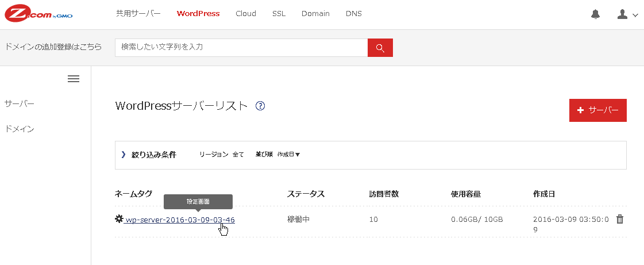Click the gear icon beside wp-server-2016-03-09-03-46

coord(119,219)
